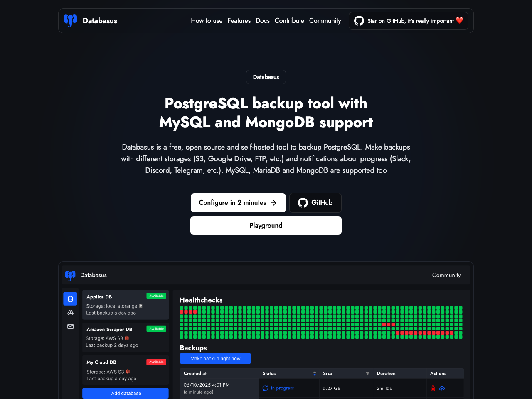Click the In progress refresh icon
Screen dimensions: 532x399
265,388
